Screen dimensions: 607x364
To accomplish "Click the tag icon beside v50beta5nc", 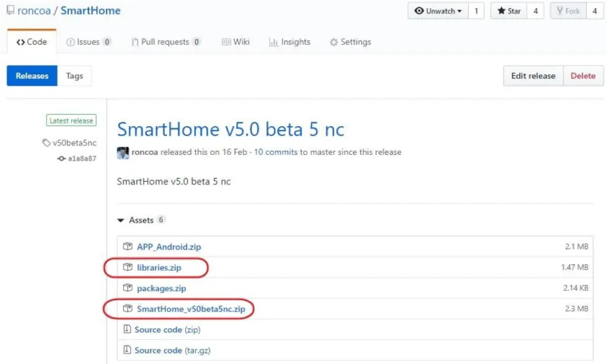I will [x=46, y=143].
